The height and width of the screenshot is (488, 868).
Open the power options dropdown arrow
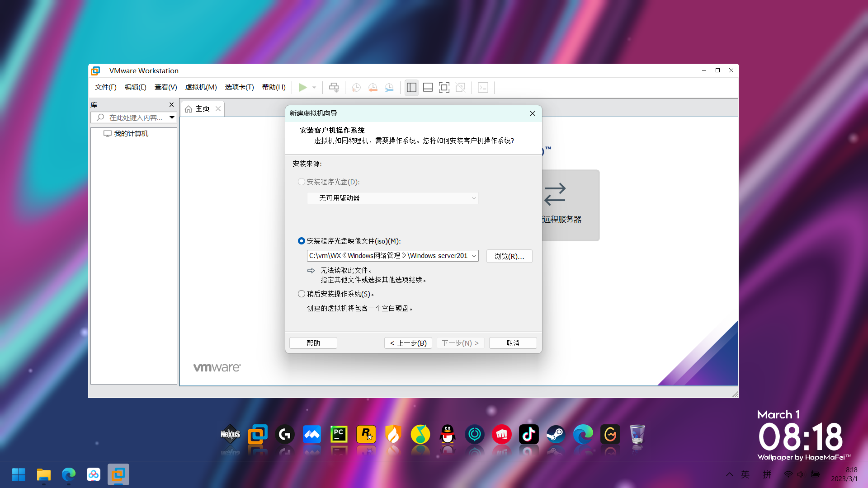314,87
